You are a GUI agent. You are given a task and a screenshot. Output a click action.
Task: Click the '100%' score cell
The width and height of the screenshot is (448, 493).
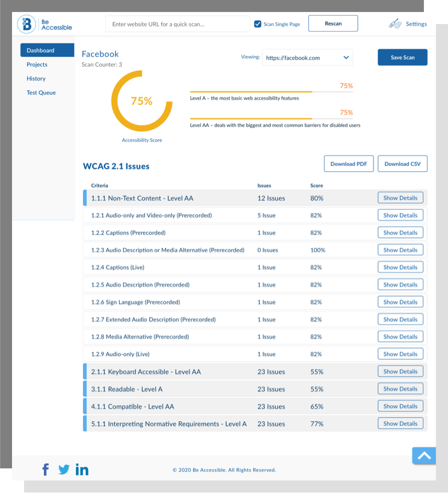[x=318, y=250]
